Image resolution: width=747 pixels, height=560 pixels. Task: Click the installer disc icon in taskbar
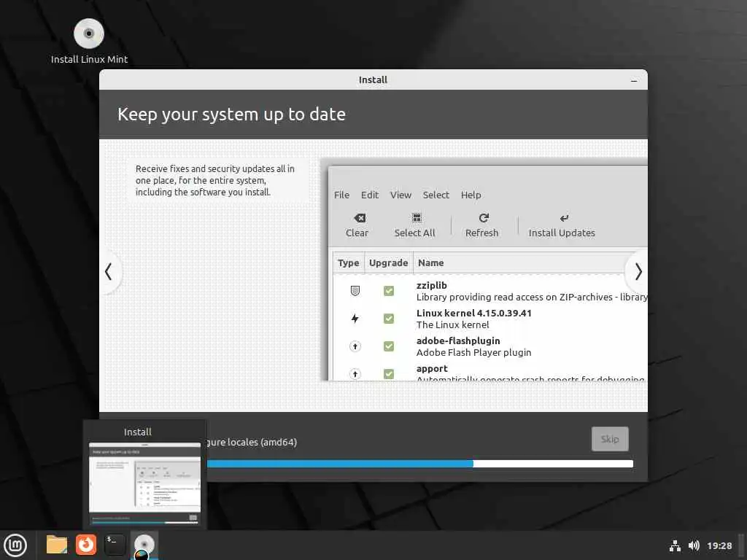(144, 545)
